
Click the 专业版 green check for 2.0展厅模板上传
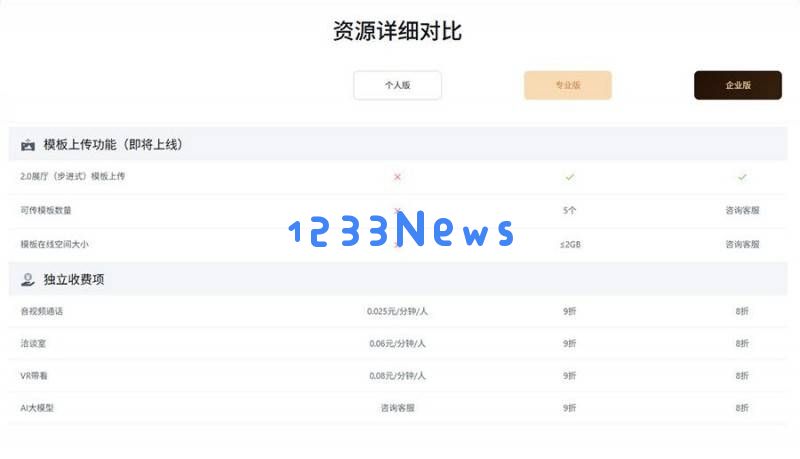(570, 177)
